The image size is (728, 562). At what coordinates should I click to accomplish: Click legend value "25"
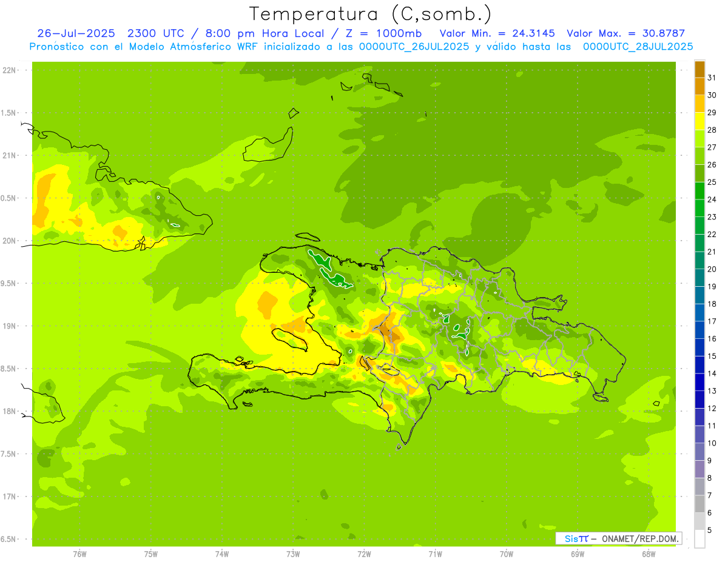click(712, 182)
